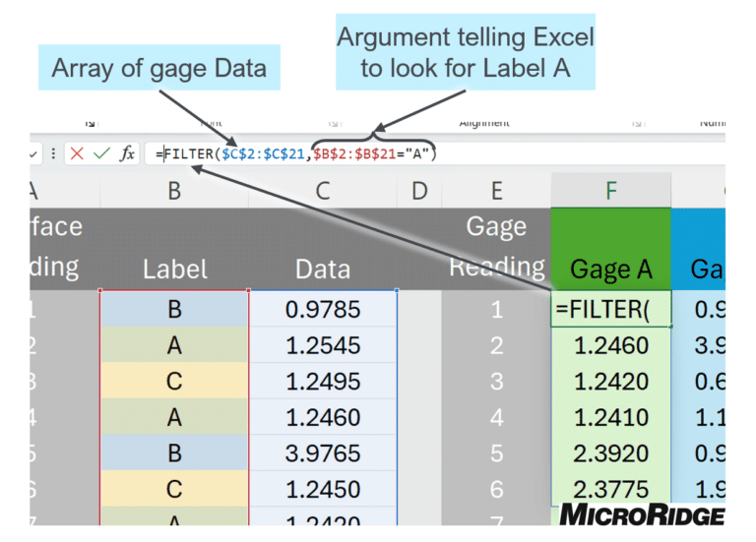Select column E header
This screenshot has width=756, height=542.
[x=496, y=191]
